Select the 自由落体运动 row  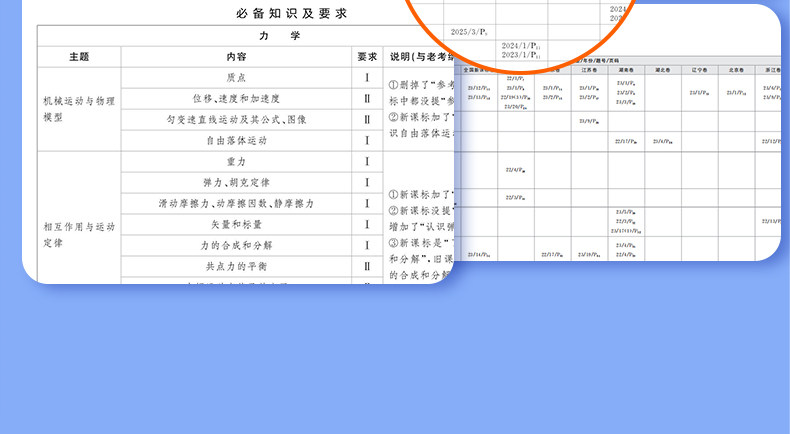click(x=236, y=141)
